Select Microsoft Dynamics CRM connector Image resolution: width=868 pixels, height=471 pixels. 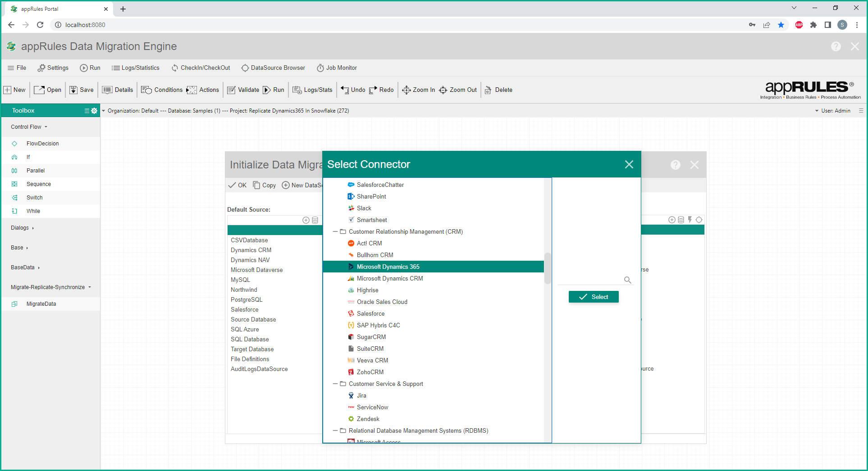pyautogui.click(x=389, y=279)
